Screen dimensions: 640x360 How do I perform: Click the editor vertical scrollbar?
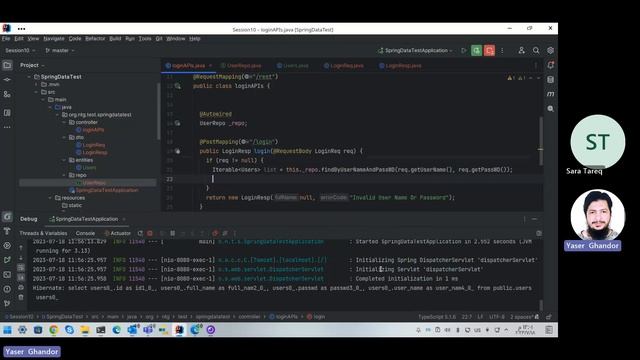click(541, 141)
